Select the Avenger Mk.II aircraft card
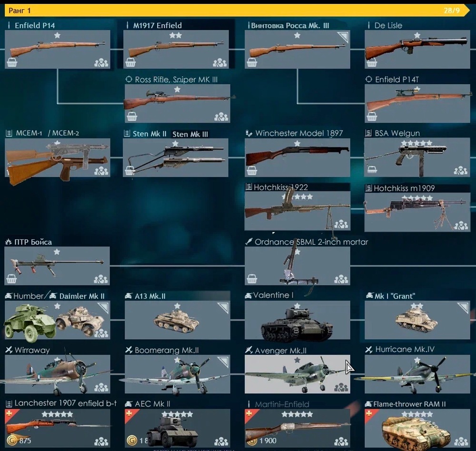The height and width of the screenshot is (451, 476). pos(297,374)
